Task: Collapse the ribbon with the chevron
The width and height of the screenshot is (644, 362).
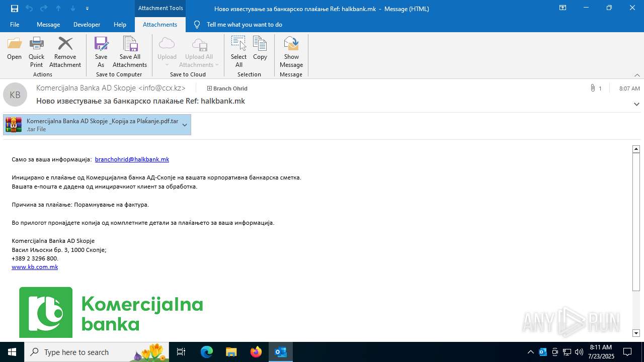Action: pos(637,75)
